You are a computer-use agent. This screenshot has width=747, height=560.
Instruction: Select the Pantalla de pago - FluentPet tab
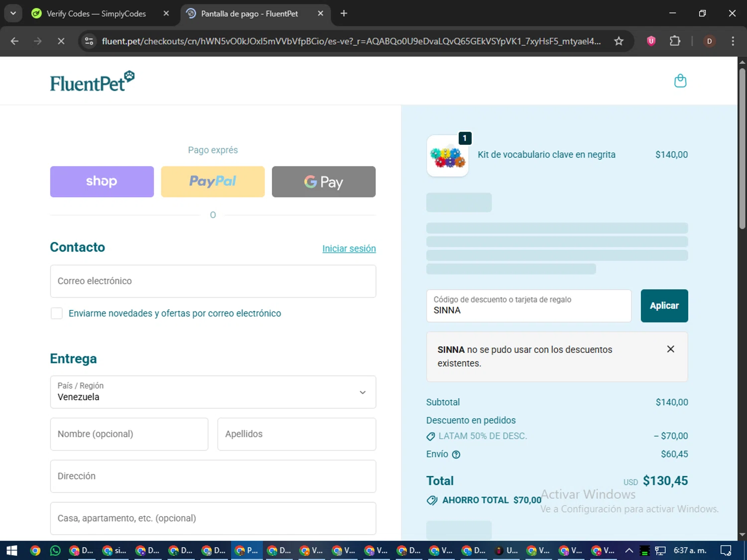tap(249, 14)
